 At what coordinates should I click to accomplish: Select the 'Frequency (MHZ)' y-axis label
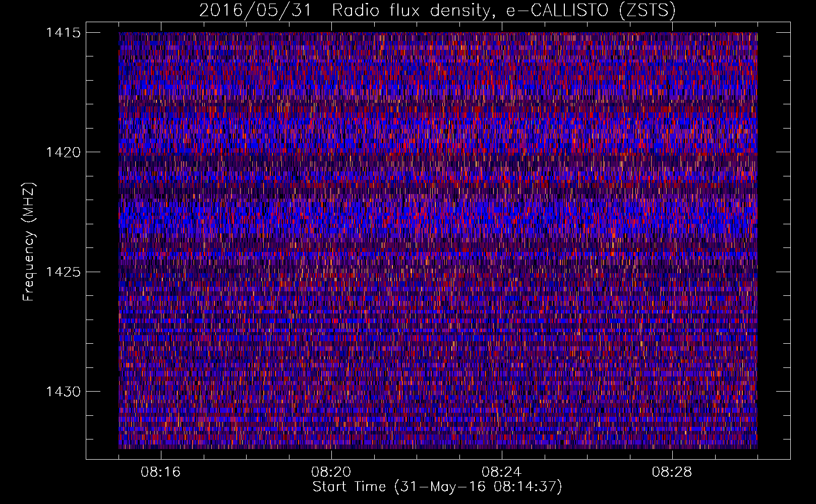29,242
